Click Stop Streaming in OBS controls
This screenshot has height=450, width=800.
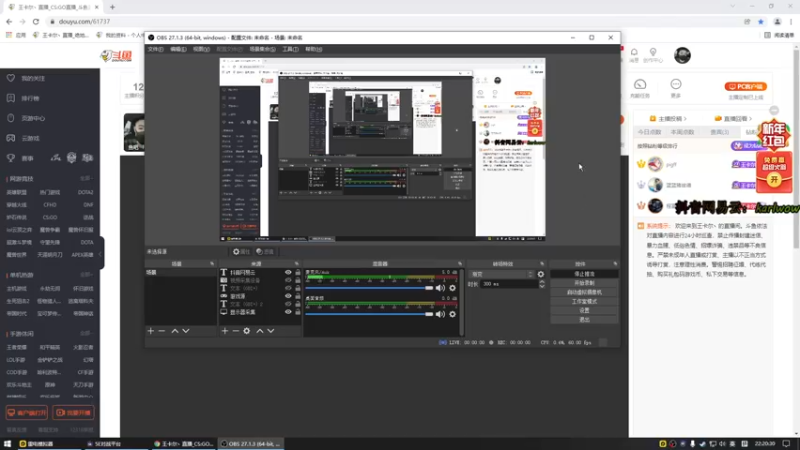tap(584, 274)
